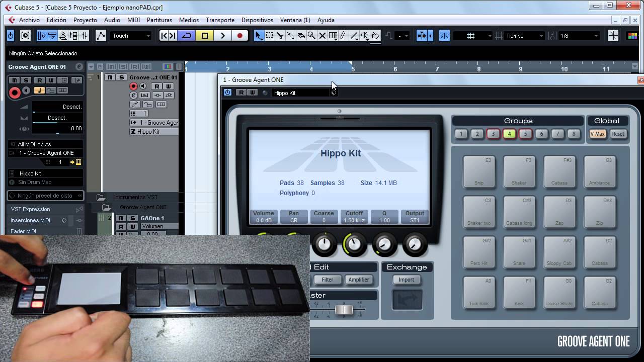Open the Filter edit tab
644x362 pixels.
pos(327,280)
